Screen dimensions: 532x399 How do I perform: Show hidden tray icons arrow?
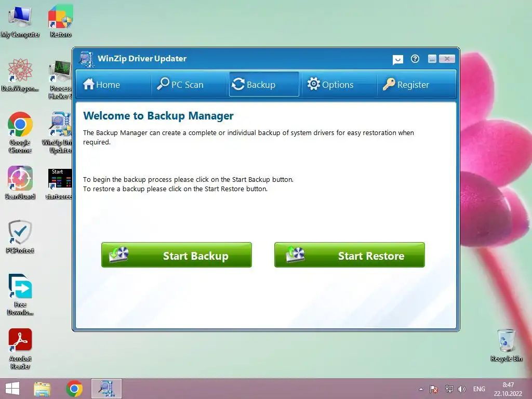(421, 389)
